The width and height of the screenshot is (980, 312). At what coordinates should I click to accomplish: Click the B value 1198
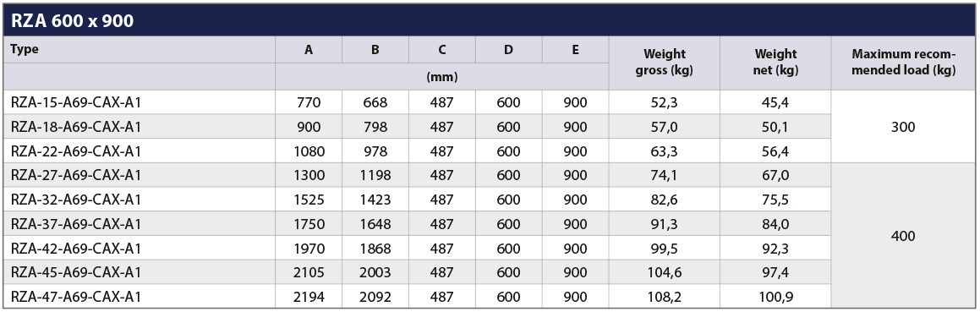(x=375, y=175)
